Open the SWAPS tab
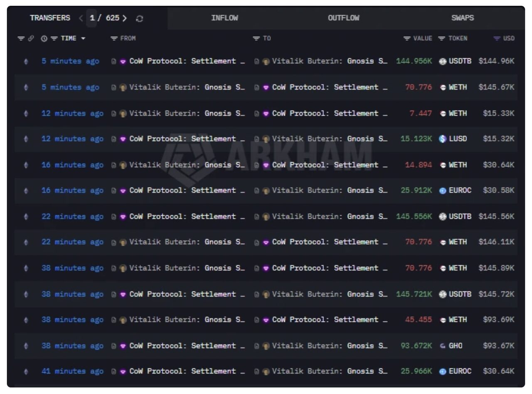532x394 pixels. click(x=462, y=18)
